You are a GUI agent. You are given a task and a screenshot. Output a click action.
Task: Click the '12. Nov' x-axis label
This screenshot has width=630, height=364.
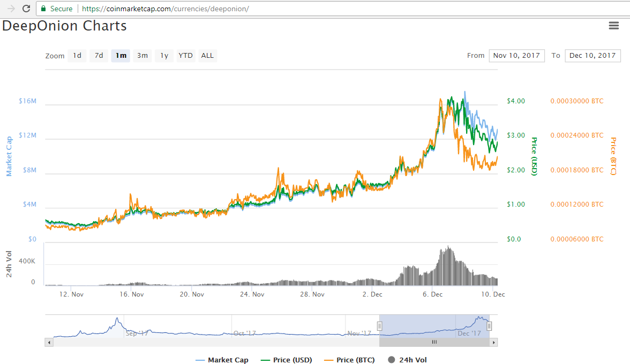(x=71, y=294)
